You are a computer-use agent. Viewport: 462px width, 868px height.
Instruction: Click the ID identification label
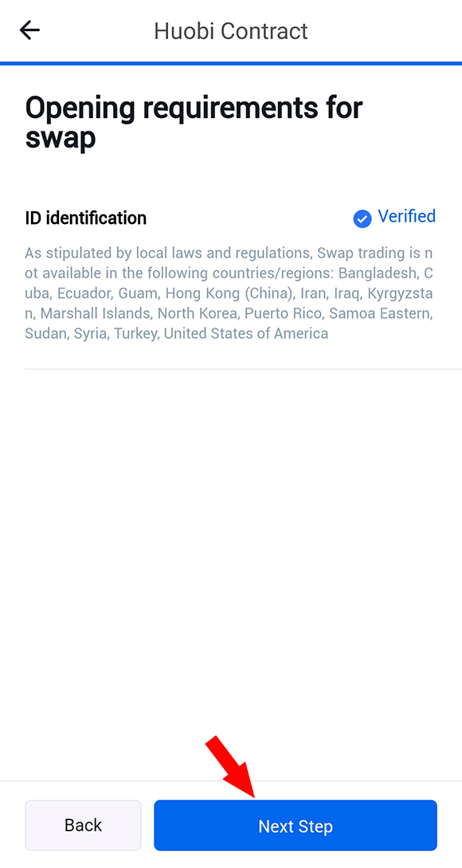pyautogui.click(x=86, y=218)
